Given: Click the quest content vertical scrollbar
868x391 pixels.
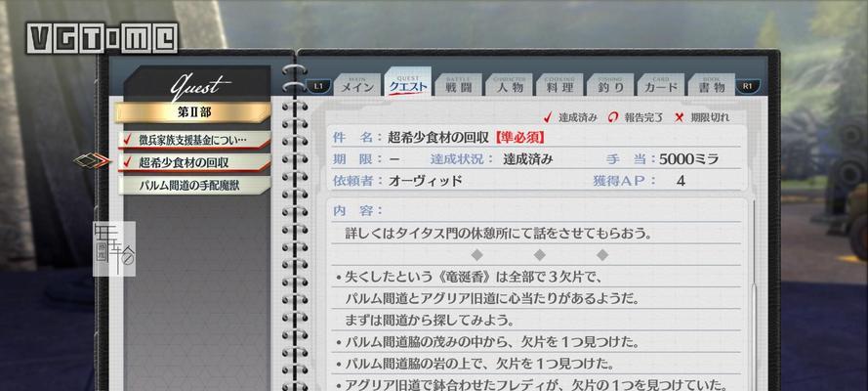Looking at the screenshot, I should point(754,293).
